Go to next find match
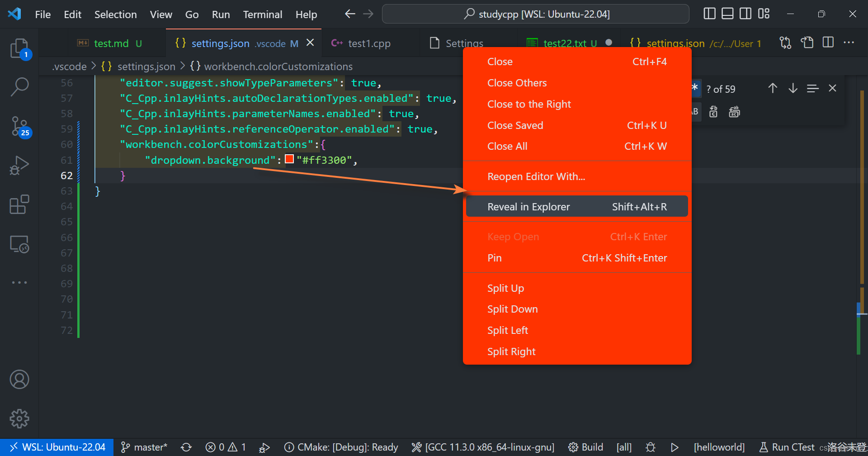 pos(793,88)
